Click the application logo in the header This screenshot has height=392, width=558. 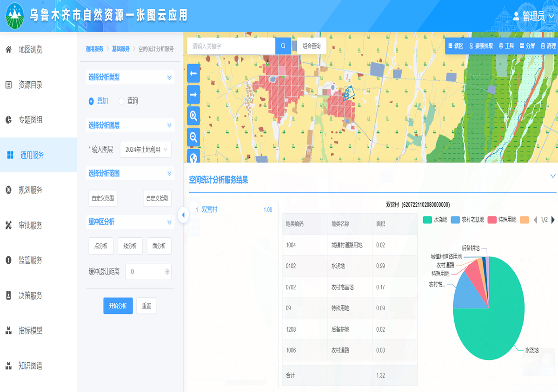16,15
